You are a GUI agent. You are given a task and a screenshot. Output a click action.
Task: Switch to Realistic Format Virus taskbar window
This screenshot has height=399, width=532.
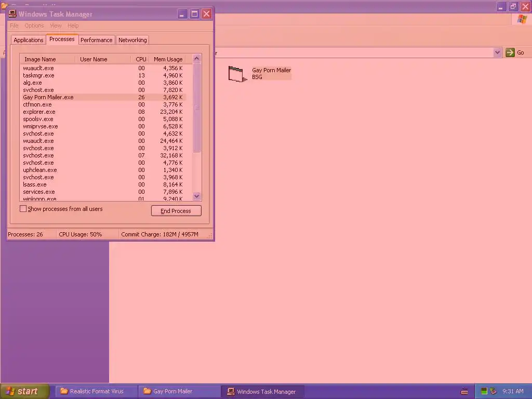(96, 391)
